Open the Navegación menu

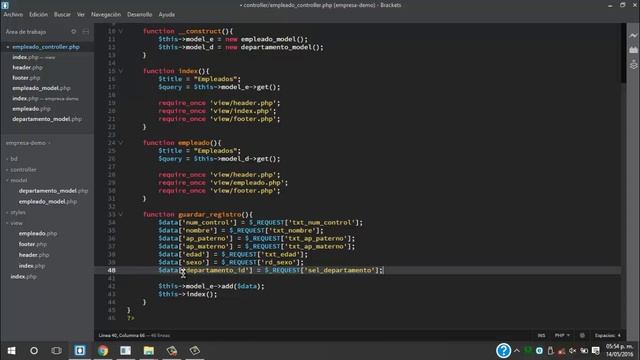pyautogui.click(x=106, y=14)
